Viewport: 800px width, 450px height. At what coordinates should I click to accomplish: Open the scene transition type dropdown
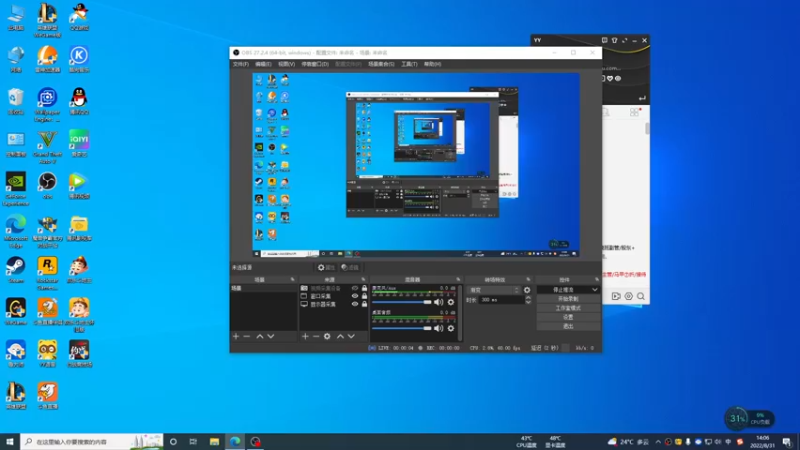[493, 290]
